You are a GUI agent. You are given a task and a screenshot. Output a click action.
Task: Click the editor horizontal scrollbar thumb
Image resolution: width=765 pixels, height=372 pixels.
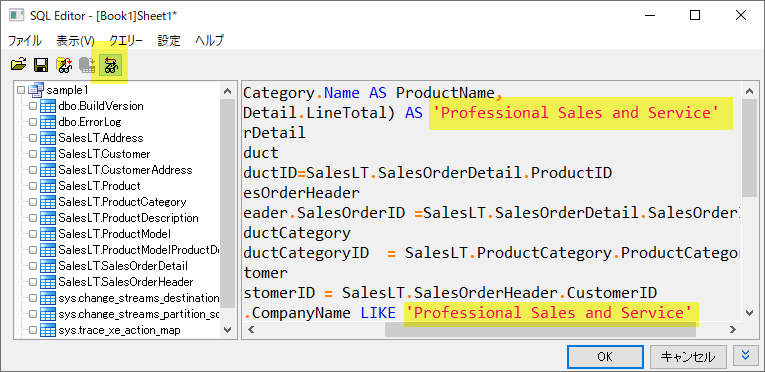(540, 330)
